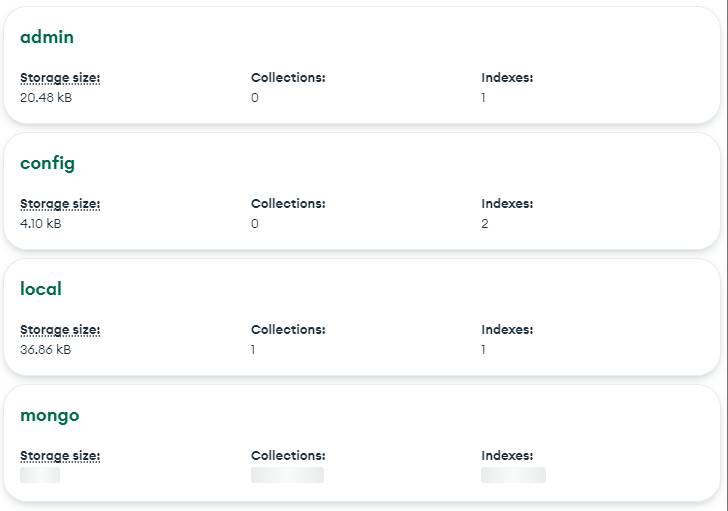Viewport: 728px width, 511px height.
Task: Select the local database name
Action: (x=41, y=289)
